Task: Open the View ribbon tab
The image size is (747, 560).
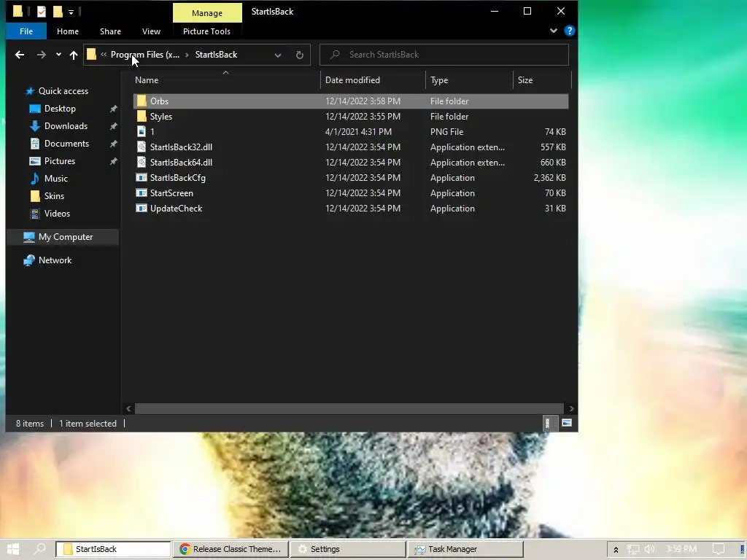Action: click(x=151, y=31)
